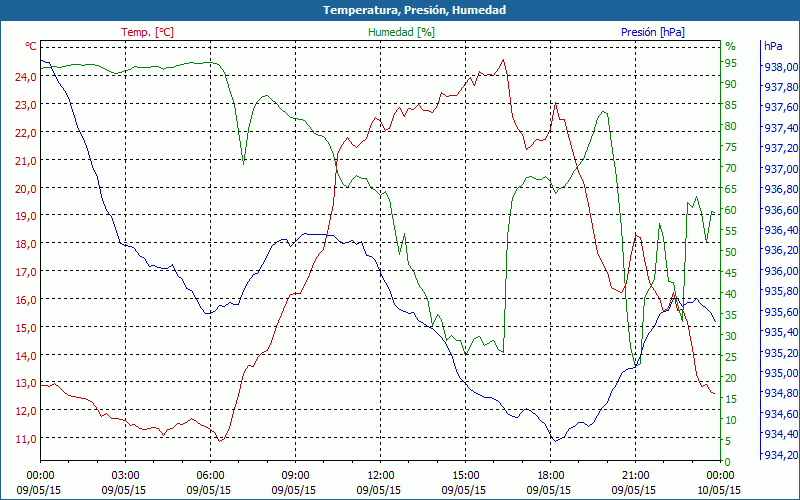Pick temperature axis value '24,0'
Viewport: 800px width, 500px height.
[x=26, y=77]
